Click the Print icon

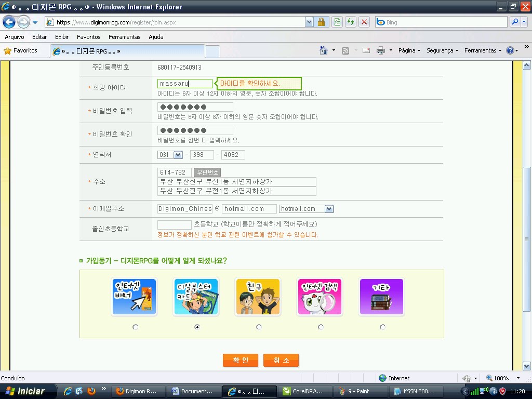[x=381, y=50]
